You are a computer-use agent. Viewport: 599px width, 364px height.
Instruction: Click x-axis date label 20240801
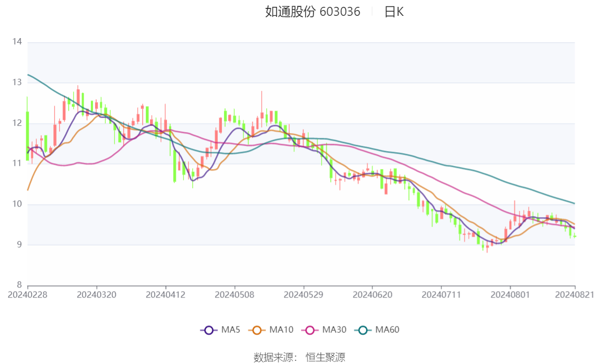[510, 295]
